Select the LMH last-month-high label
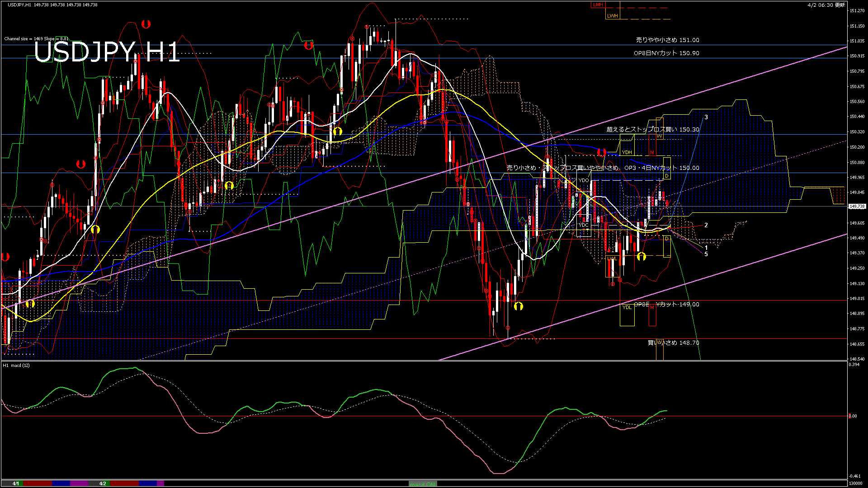The width and height of the screenshot is (868, 488). tap(598, 5)
